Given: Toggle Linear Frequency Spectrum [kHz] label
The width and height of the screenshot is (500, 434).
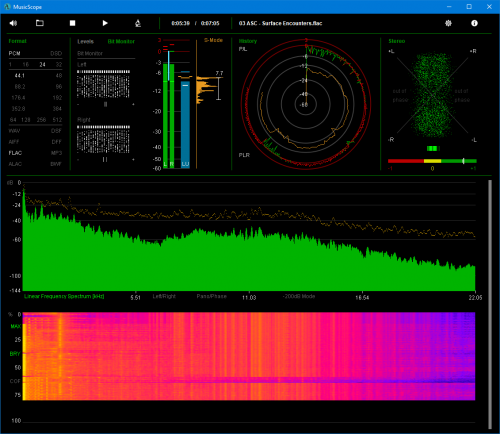Looking at the screenshot, I should tap(64, 296).
